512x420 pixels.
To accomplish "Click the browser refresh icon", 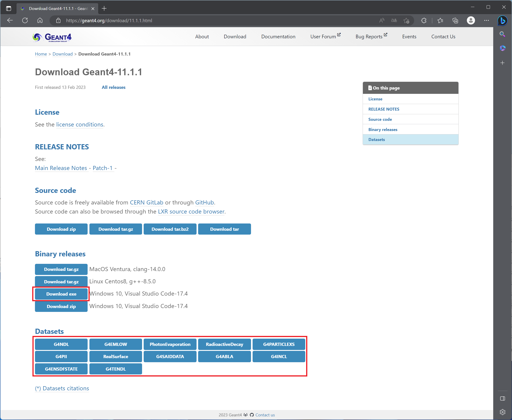I will [25, 21].
